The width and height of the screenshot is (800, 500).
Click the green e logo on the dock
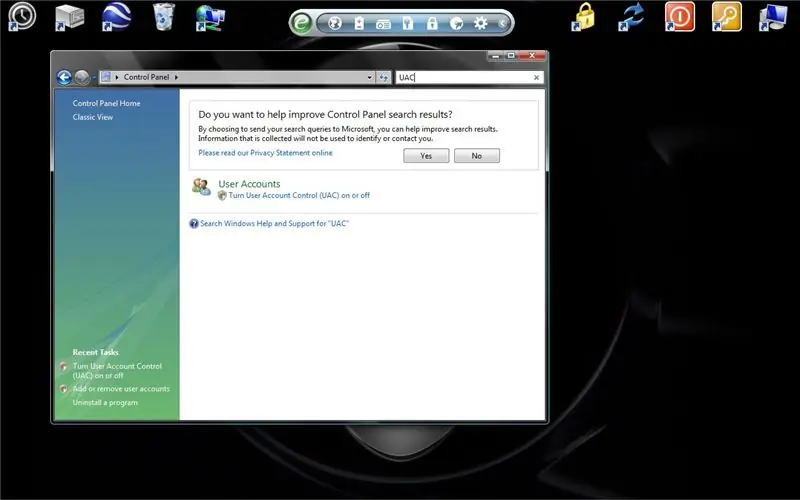click(301, 23)
